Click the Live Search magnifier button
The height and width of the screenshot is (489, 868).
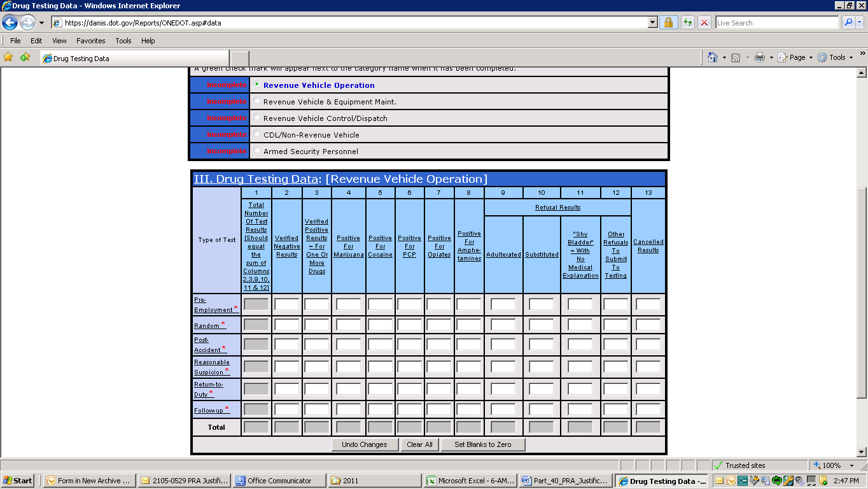848,23
